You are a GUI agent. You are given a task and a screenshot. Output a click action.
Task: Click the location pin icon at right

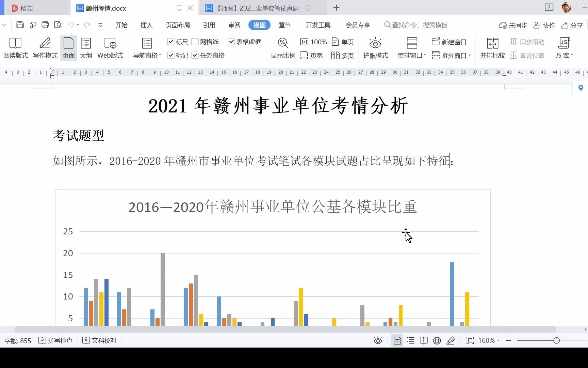click(581, 88)
